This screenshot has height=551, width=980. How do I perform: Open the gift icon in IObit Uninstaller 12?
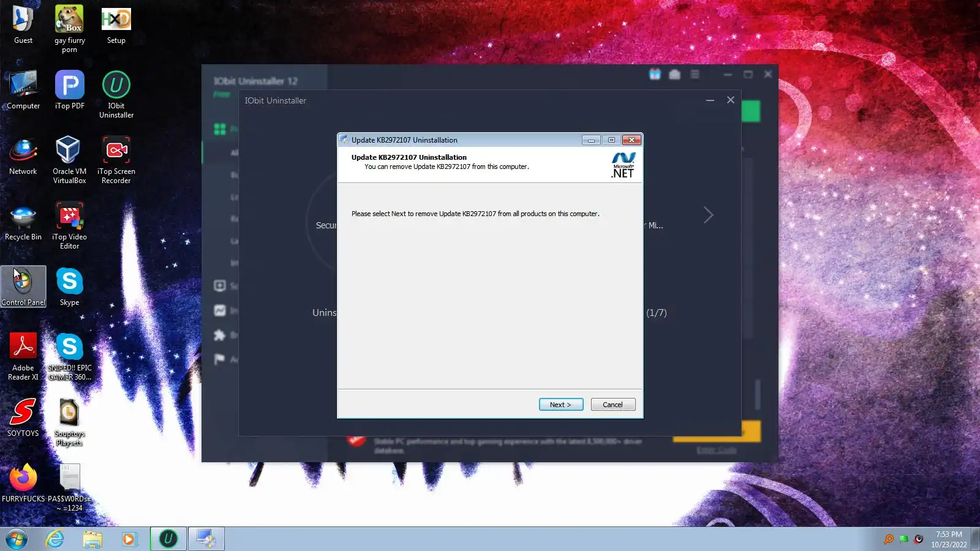(x=655, y=75)
